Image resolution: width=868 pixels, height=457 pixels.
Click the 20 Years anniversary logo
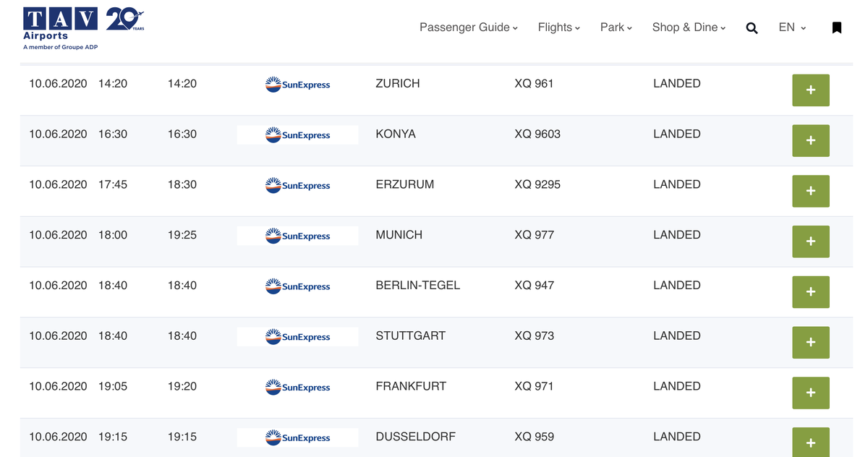pyautogui.click(x=125, y=20)
